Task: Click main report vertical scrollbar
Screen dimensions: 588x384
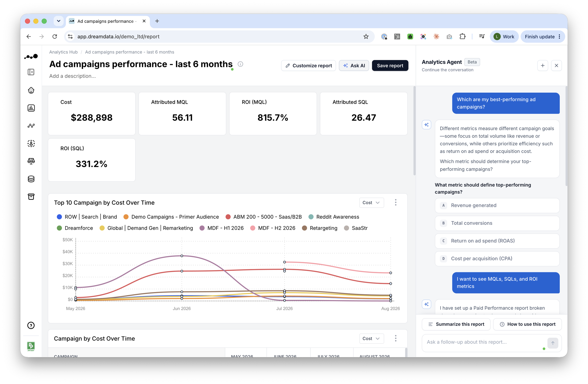Action: tap(414, 131)
